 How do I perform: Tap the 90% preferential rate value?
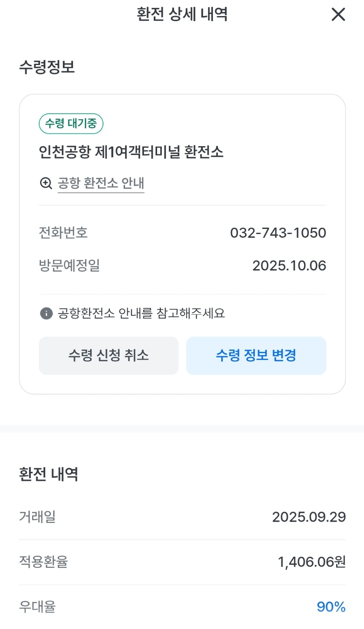331,607
